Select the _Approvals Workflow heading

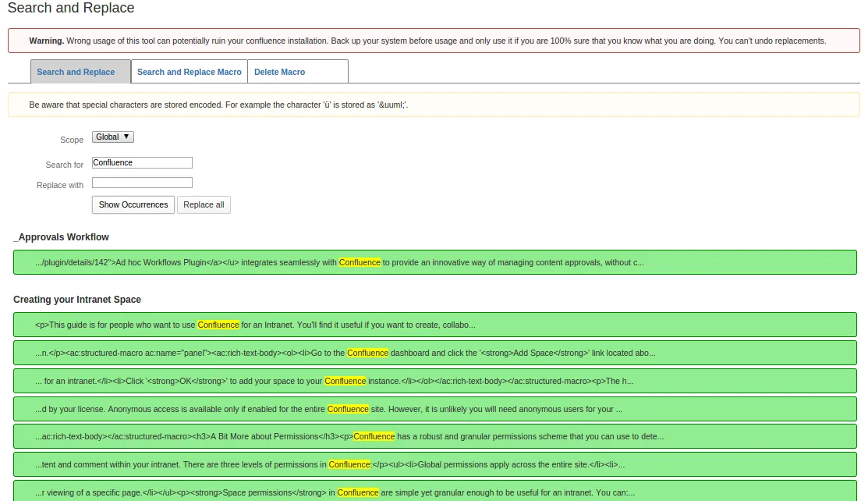point(61,237)
